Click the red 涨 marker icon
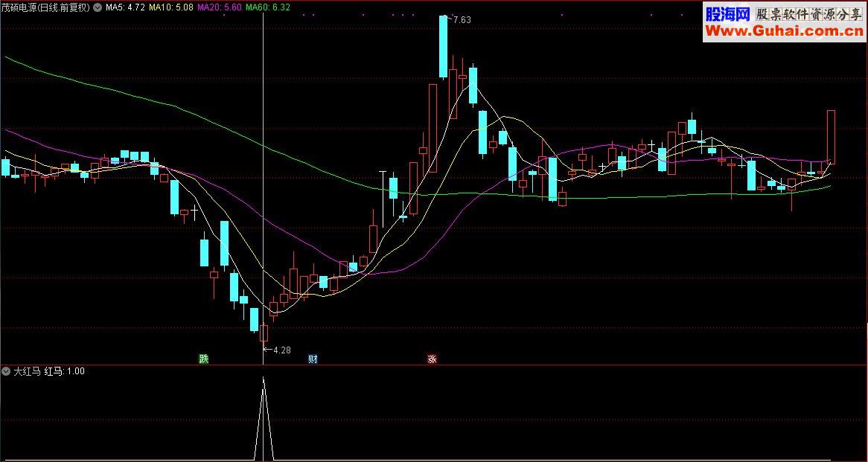The width and height of the screenshot is (868, 462). pos(432,359)
